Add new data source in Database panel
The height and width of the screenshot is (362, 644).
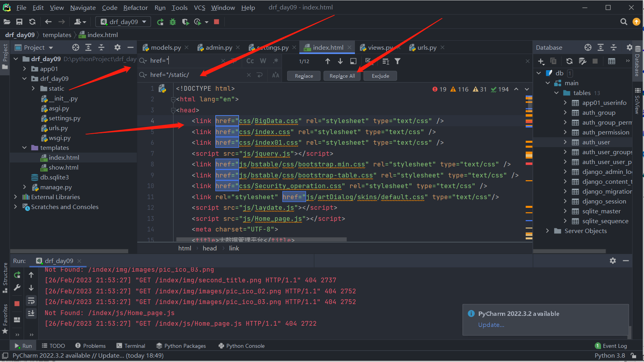pos(541,61)
